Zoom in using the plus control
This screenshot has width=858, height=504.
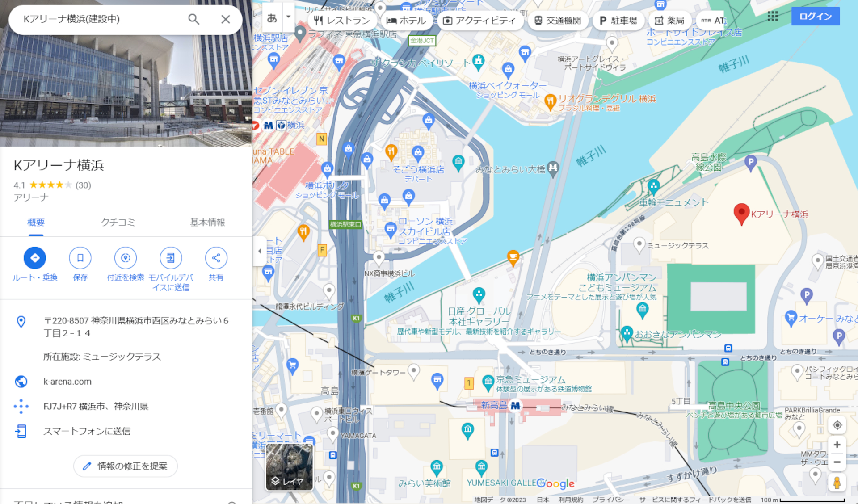(837, 445)
